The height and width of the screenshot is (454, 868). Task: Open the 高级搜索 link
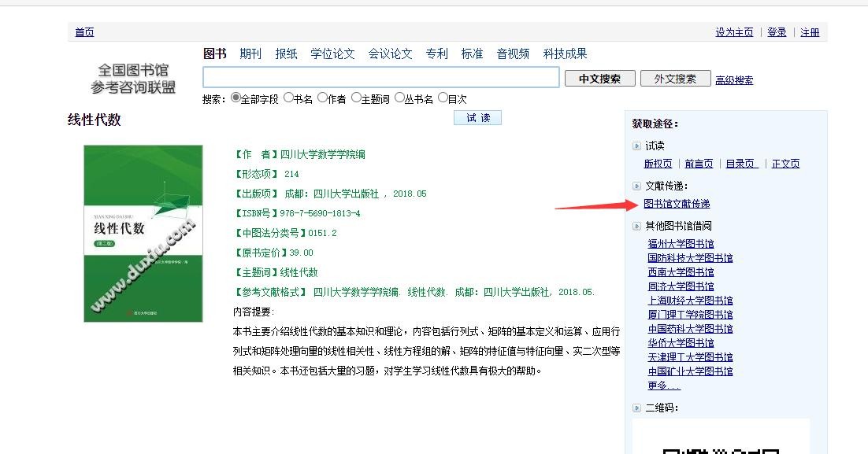pos(734,79)
